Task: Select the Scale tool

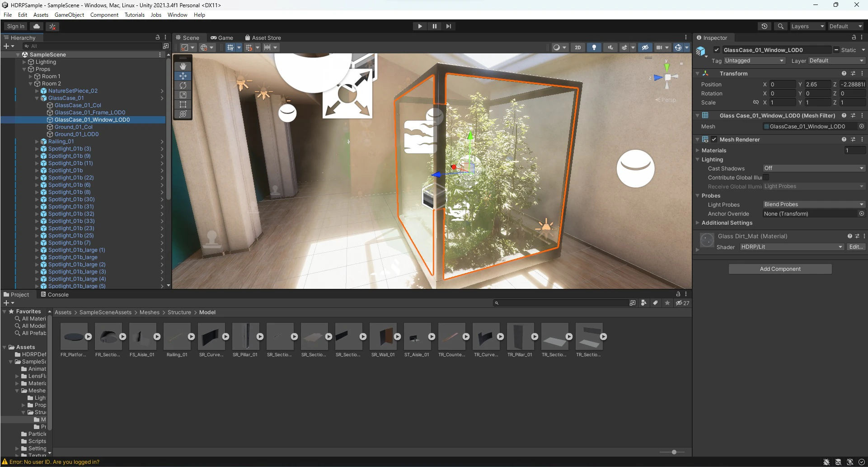Action: [183, 95]
